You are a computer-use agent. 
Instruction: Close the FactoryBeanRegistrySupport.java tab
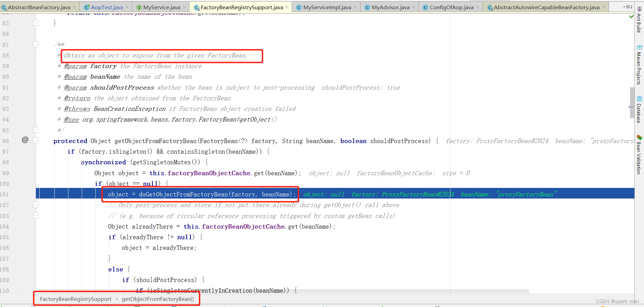tap(287, 7)
